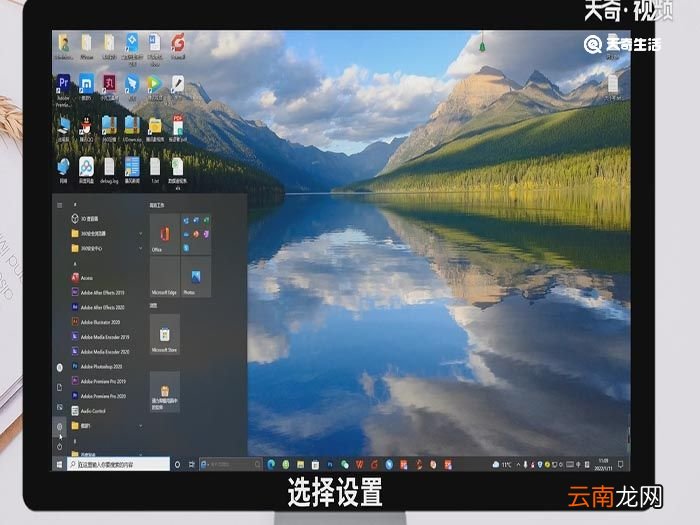700x525 pixels.
Task: Click the Power icon in Start menu
Action: pyautogui.click(x=59, y=446)
